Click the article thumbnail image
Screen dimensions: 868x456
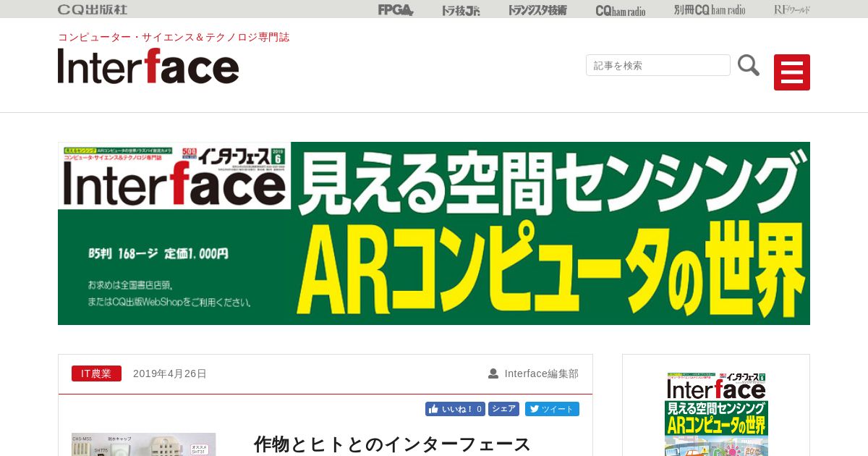coord(143,444)
